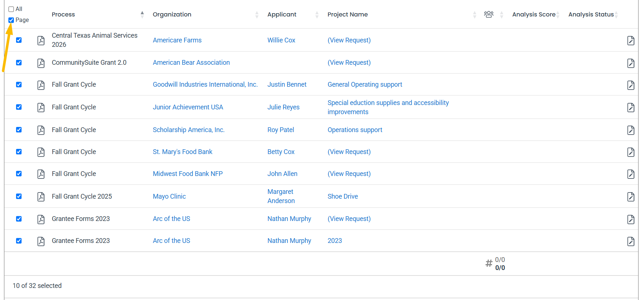644x300 pixels.
Task: Open PDF icon for St. Mary's Food Bank row
Action: [41, 152]
